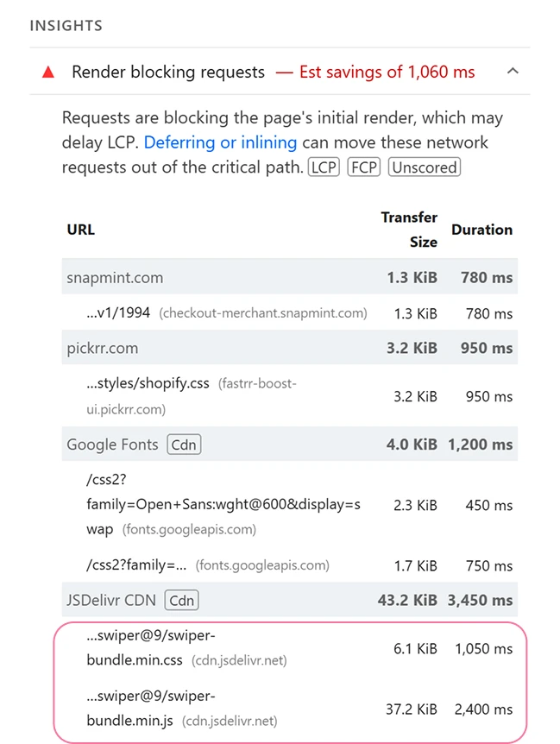Click the FCP metric tag
Image resolution: width=560 pixels, height=744 pixels.
363,167
